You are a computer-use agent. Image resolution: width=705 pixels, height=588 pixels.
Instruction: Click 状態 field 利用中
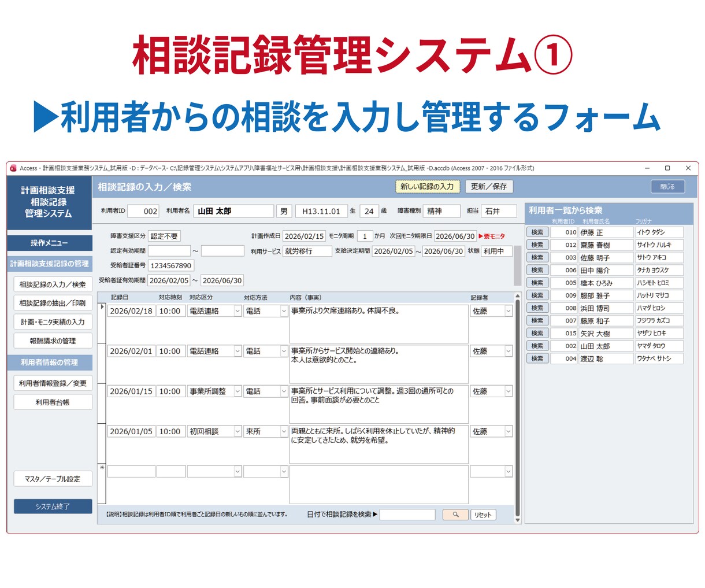(x=497, y=251)
